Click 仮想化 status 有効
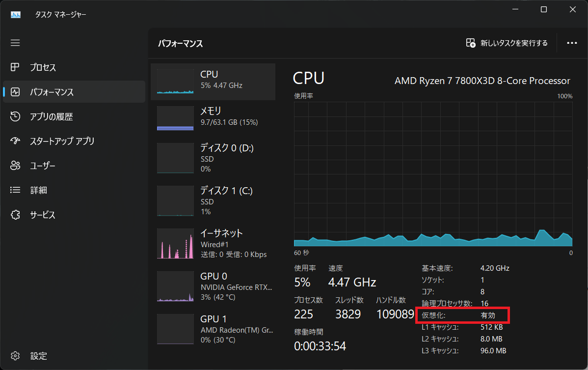588x370 pixels. (488, 315)
